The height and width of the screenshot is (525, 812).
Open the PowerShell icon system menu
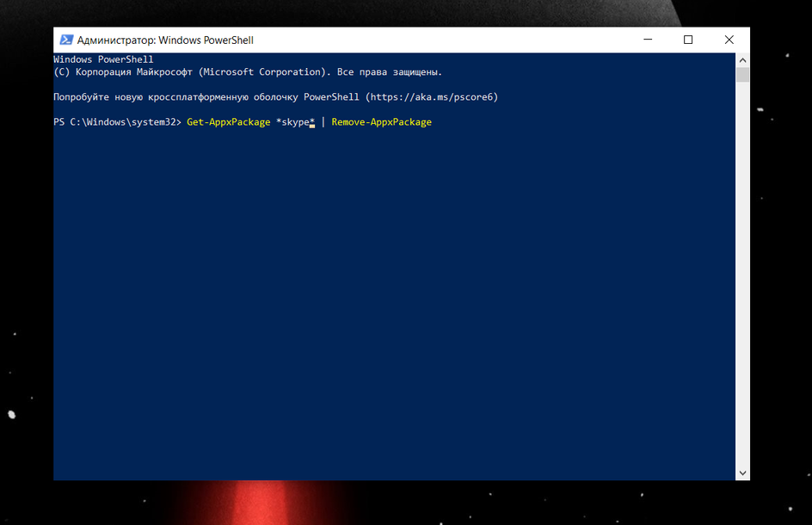tap(66, 40)
